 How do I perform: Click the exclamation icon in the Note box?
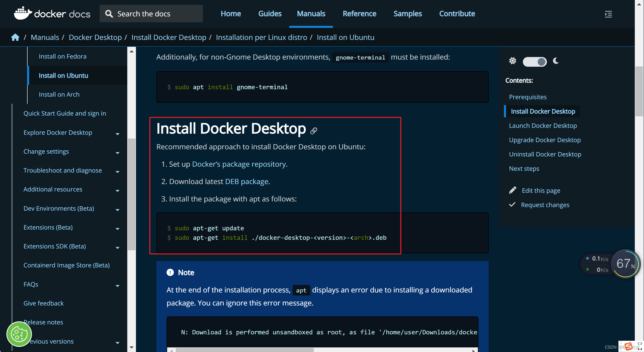170,272
